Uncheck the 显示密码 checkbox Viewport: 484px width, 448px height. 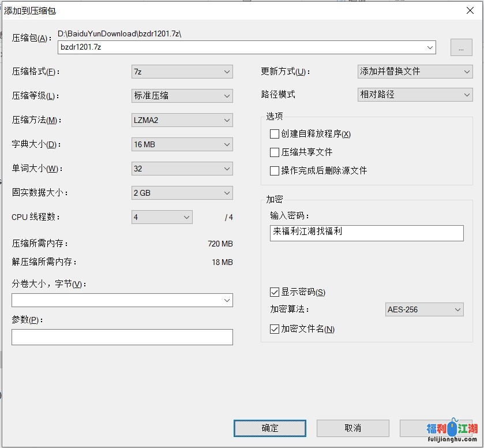click(x=275, y=292)
